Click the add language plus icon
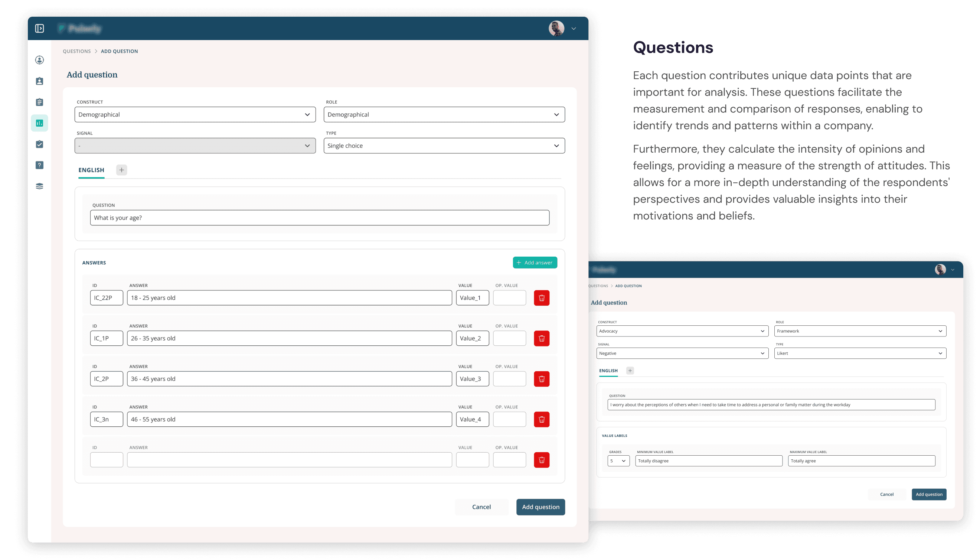Screen dimensions: 980x560 [121, 170]
